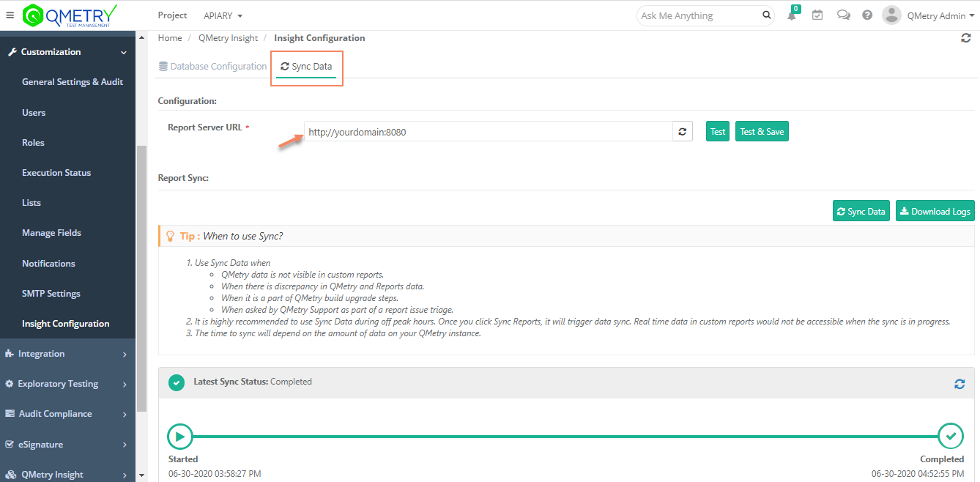Click the Test button
Screen dimensions: 980x482
click(x=718, y=132)
